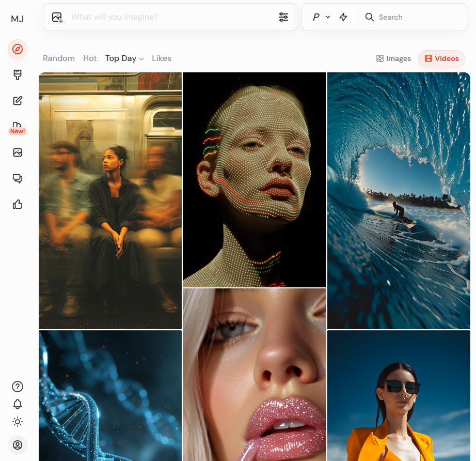Focus the Search input field
This screenshot has width=476, height=461.
[412, 17]
